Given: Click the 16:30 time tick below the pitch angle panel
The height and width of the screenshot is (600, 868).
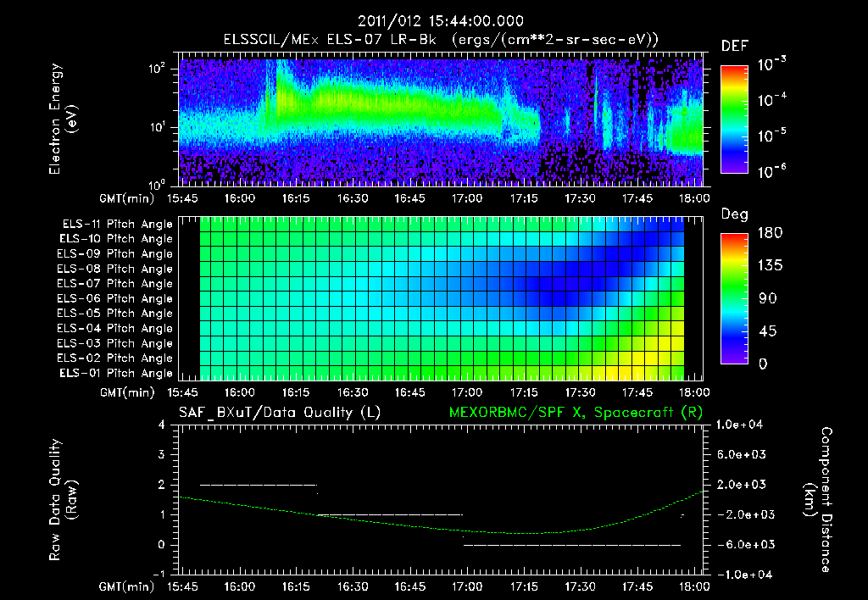Looking at the screenshot, I should [x=353, y=392].
